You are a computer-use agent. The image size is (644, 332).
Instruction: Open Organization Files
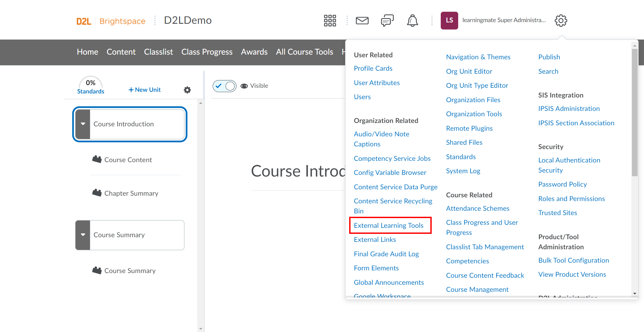pyautogui.click(x=473, y=100)
